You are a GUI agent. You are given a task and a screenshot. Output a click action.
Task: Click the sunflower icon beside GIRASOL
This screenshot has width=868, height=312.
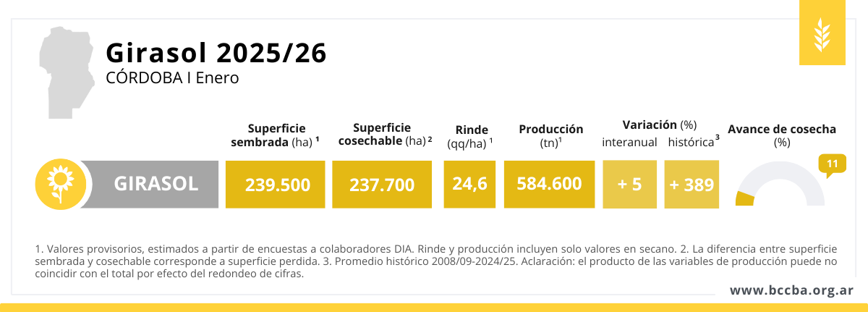58,184
